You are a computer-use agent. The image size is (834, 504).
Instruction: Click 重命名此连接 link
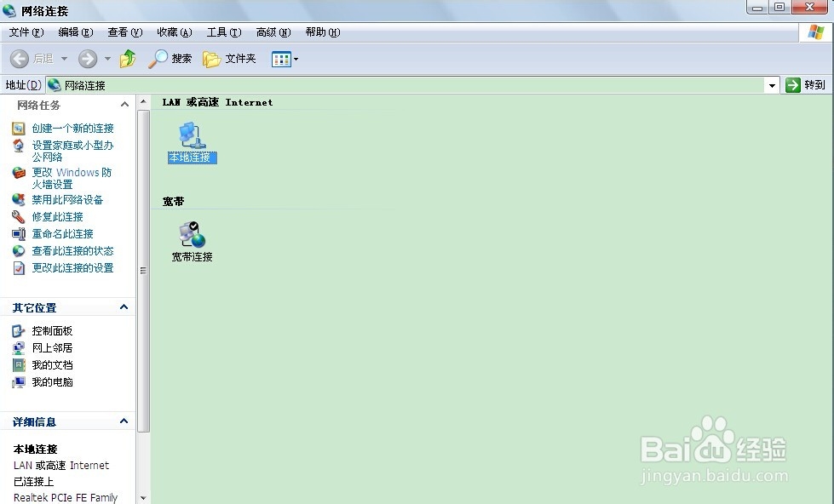click(63, 234)
